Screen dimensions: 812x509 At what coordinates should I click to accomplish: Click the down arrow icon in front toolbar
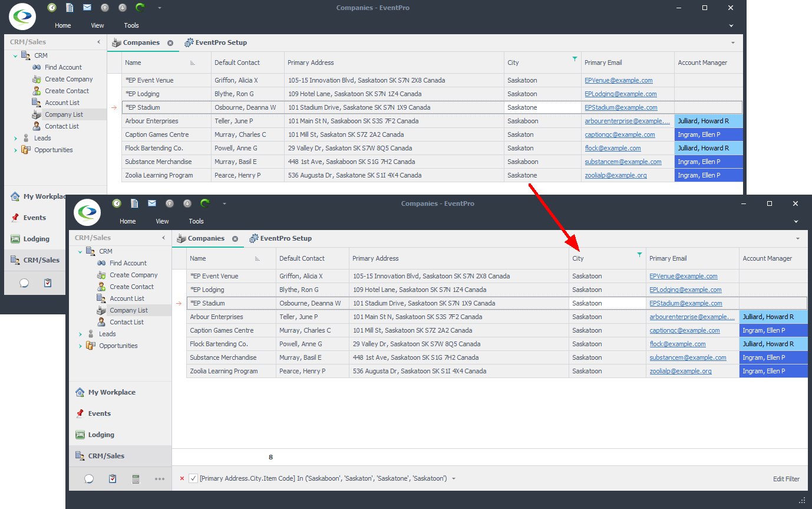coord(187,203)
